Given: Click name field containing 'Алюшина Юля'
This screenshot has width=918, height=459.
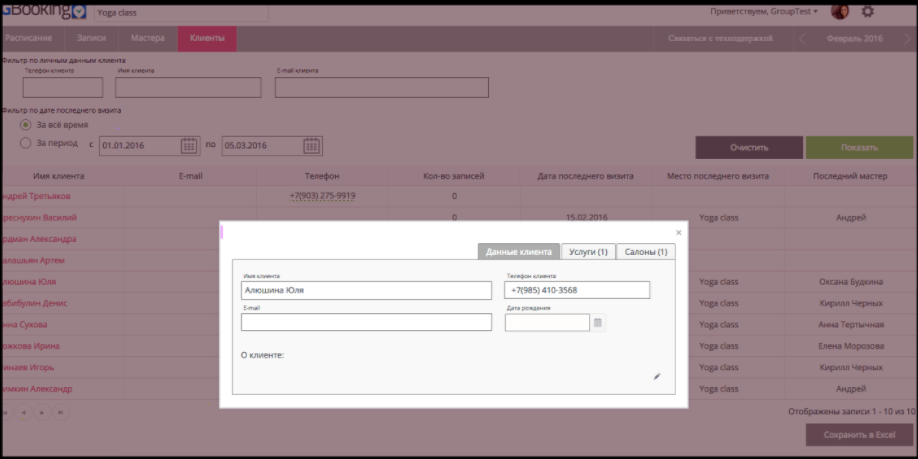Looking at the screenshot, I should click(x=366, y=290).
